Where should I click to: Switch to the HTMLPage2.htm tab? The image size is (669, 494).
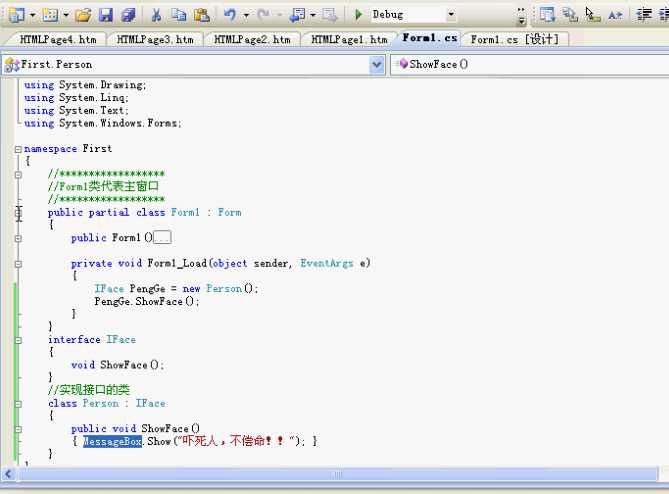coord(252,40)
